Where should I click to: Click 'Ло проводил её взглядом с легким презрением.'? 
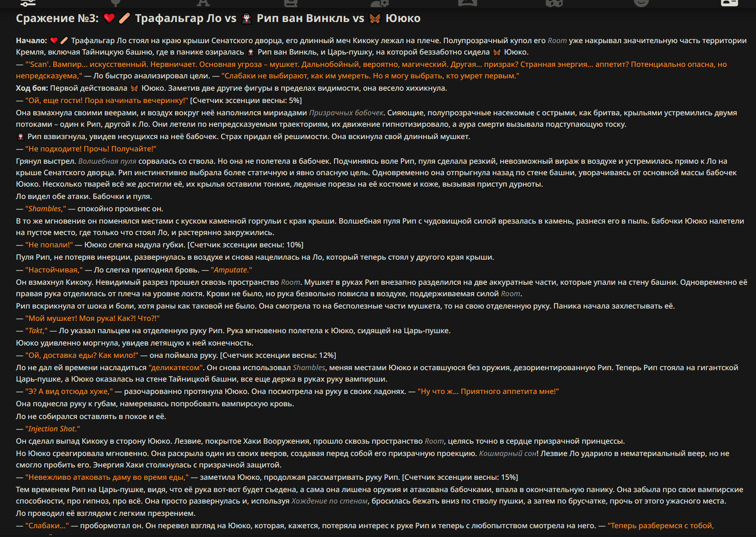106,513
